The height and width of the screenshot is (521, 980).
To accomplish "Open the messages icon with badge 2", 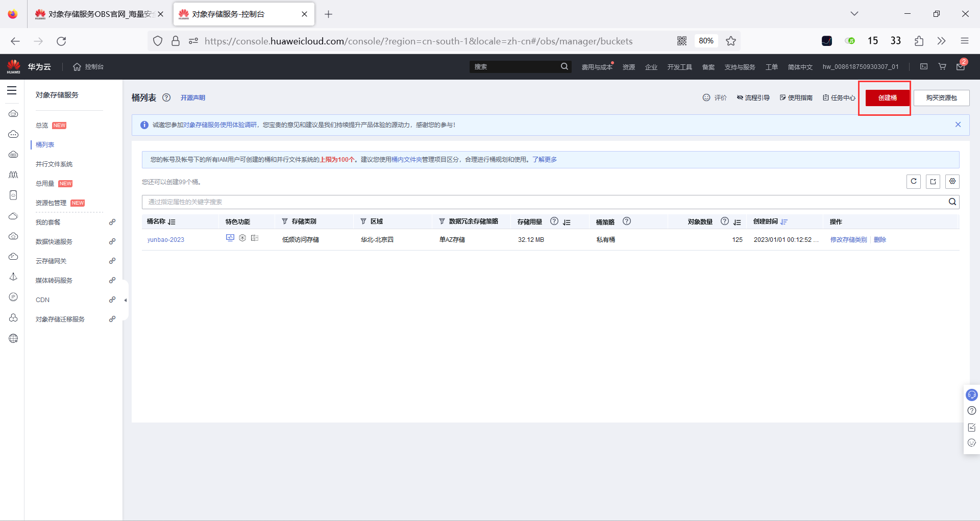I will [961, 66].
